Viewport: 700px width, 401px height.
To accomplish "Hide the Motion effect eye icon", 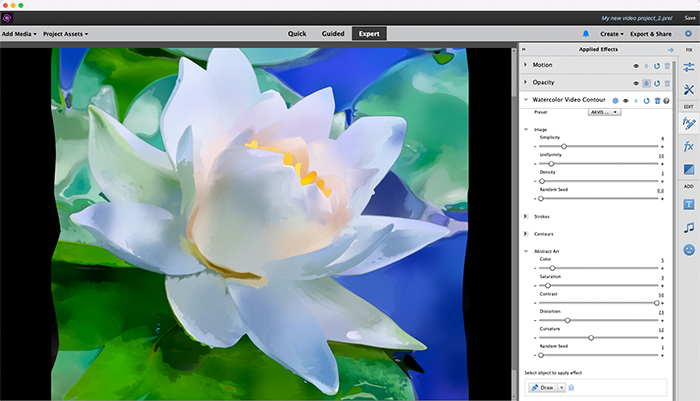I will 636,66.
